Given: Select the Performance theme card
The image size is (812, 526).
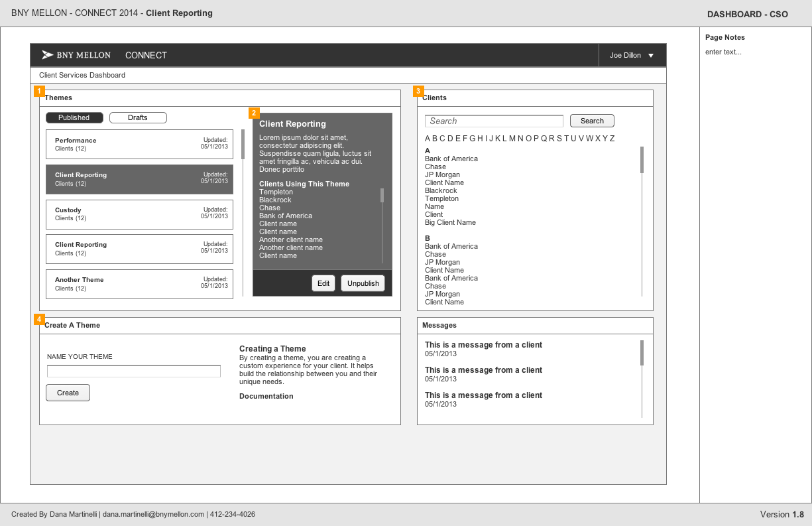Looking at the screenshot, I should (139, 144).
